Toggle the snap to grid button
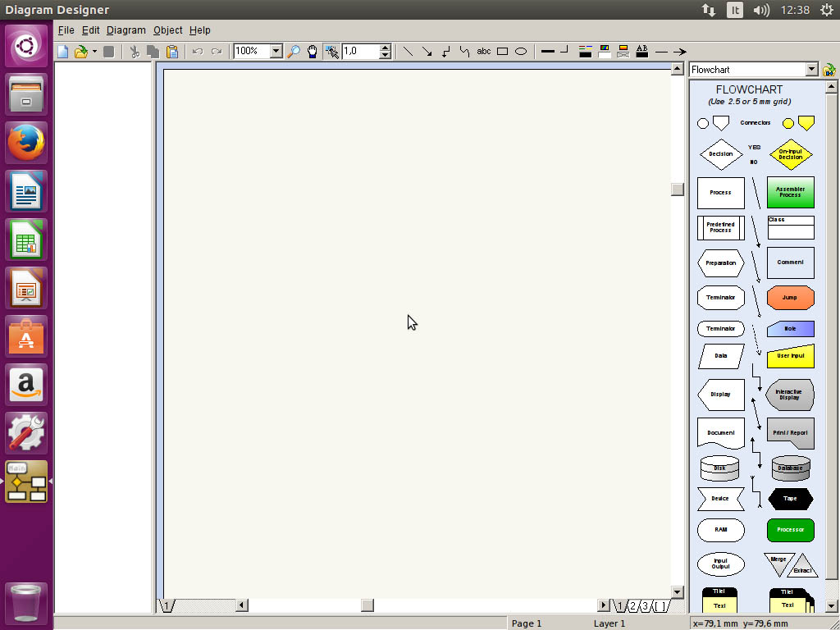The image size is (840, 630). [x=331, y=52]
